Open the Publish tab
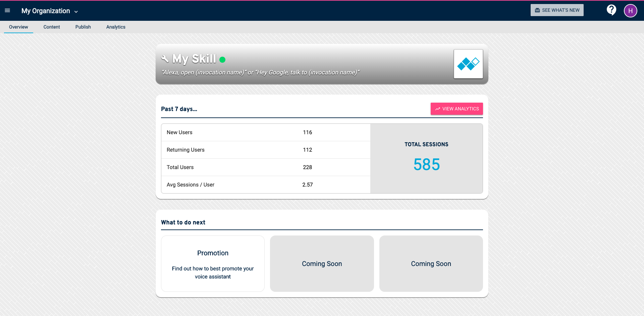The height and width of the screenshot is (316, 644). click(x=83, y=27)
